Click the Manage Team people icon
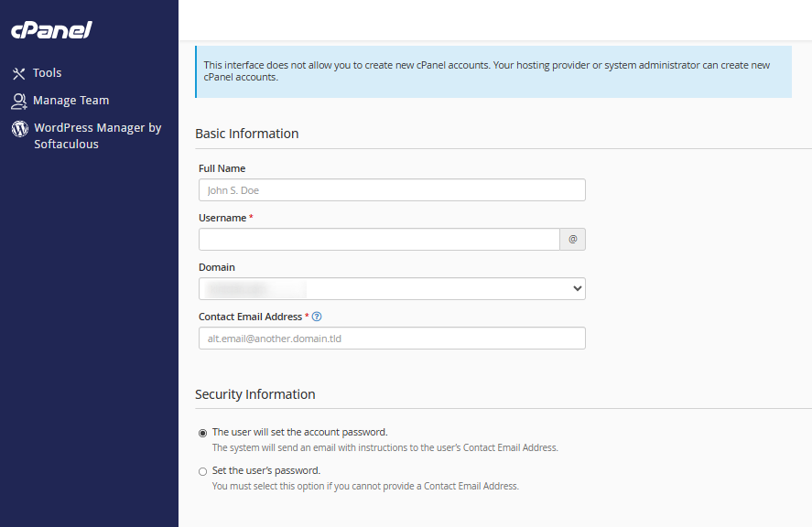812x527 pixels. pyautogui.click(x=19, y=101)
